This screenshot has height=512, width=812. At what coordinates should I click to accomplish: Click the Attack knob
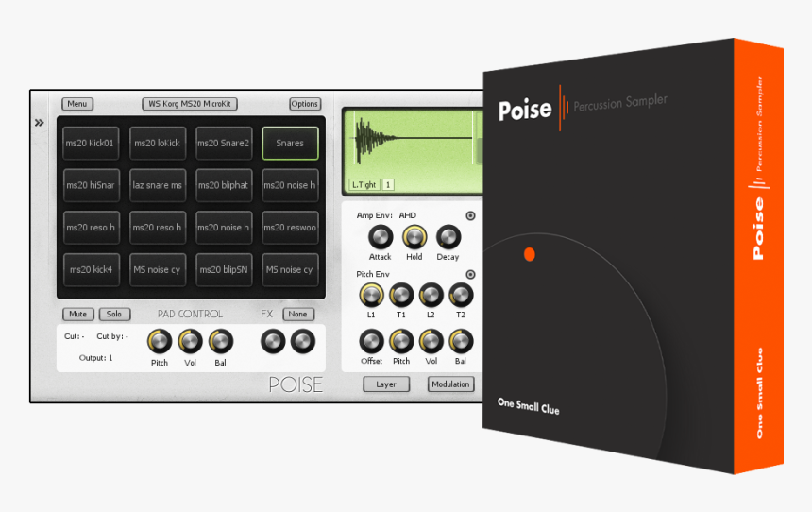[381, 237]
